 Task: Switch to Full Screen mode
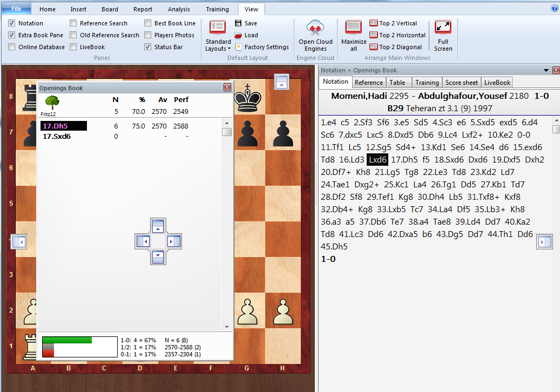[443, 28]
